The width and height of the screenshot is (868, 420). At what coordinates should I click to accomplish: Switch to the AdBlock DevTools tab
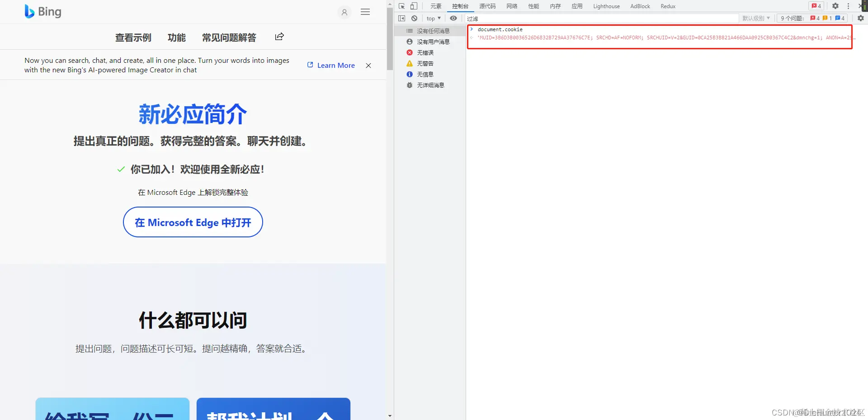(x=640, y=6)
